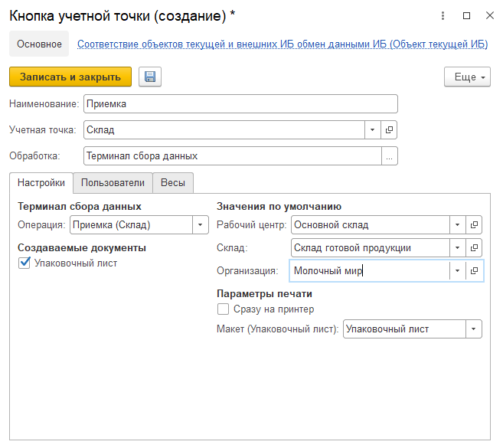This screenshot has height=448, width=503.
Task: Switch to the Весы tab
Action: tap(172, 183)
